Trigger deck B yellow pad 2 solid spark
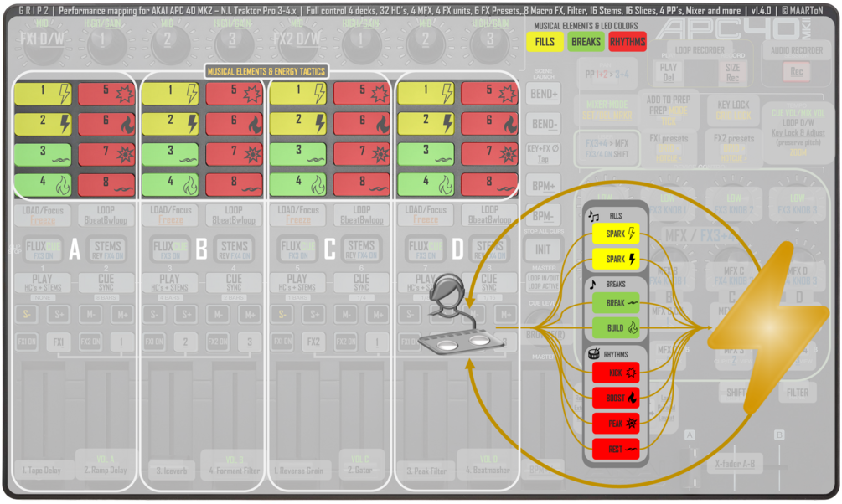Viewport: 842px width, 504px height. click(170, 124)
